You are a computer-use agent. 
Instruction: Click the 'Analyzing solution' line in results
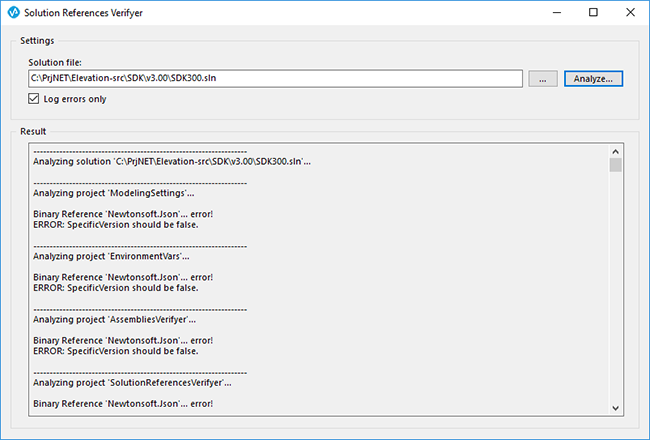pos(172,162)
